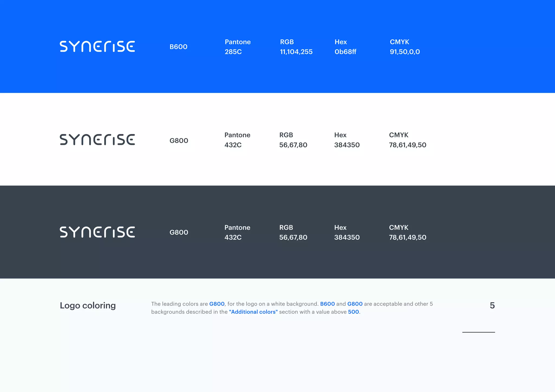
Task: Click the dark Synerise logo on white band
Action: tap(97, 140)
